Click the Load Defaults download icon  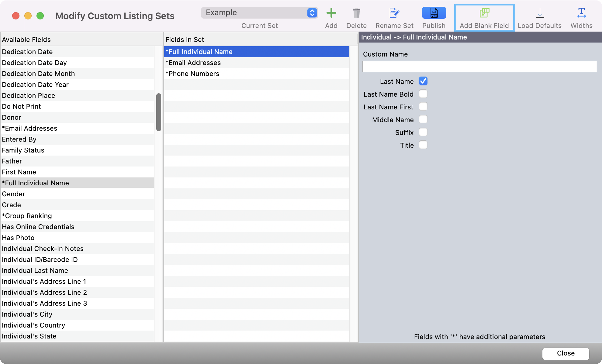(540, 13)
